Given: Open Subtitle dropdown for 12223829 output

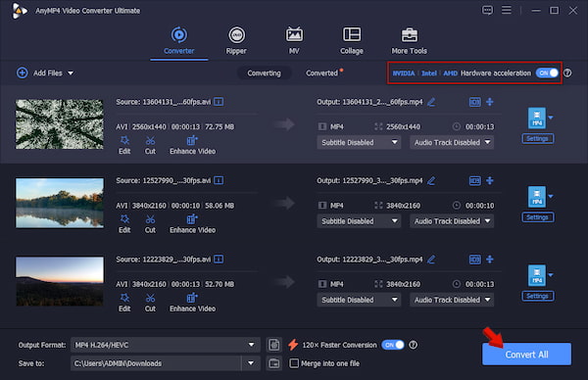Looking at the screenshot, I should [x=359, y=300].
